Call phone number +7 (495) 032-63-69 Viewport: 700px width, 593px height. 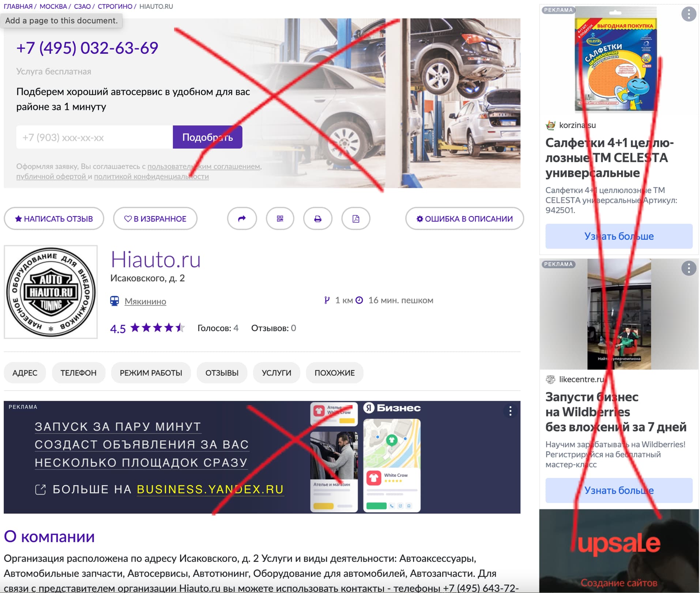pos(87,48)
